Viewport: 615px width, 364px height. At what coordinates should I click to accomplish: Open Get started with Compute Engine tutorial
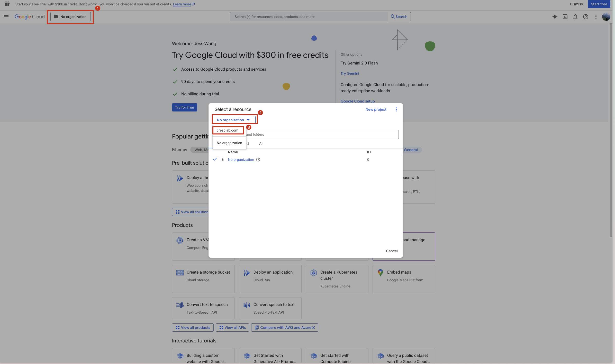337,356
